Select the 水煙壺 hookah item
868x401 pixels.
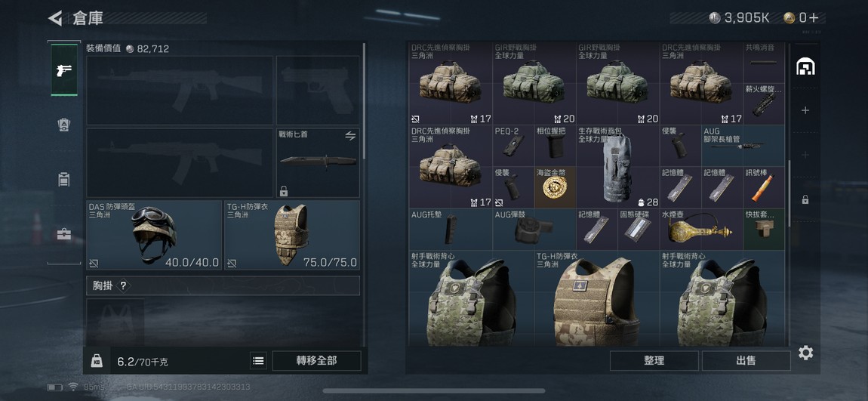pyautogui.click(x=701, y=230)
